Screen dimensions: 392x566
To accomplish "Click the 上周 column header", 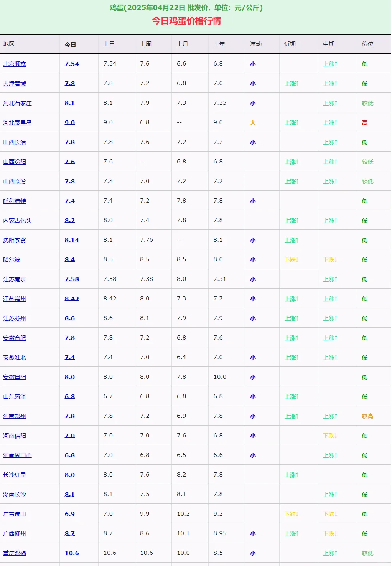I will point(146,44).
